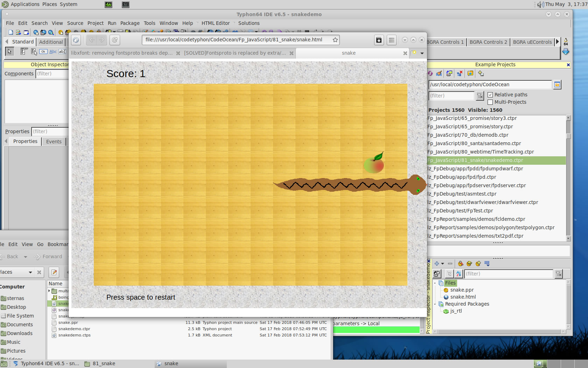588x368 pixels.
Task: Expand the multi folder in file list
Action: point(49,291)
